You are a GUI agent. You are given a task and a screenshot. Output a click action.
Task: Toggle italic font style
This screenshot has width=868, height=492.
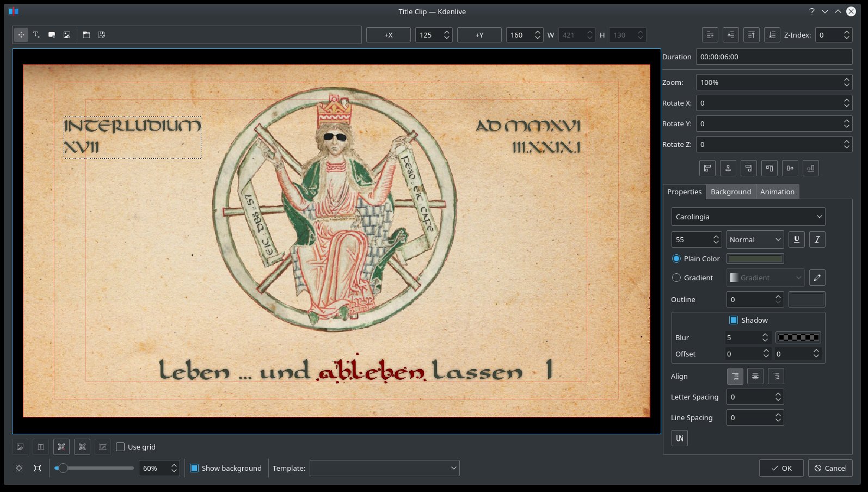point(817,239)
